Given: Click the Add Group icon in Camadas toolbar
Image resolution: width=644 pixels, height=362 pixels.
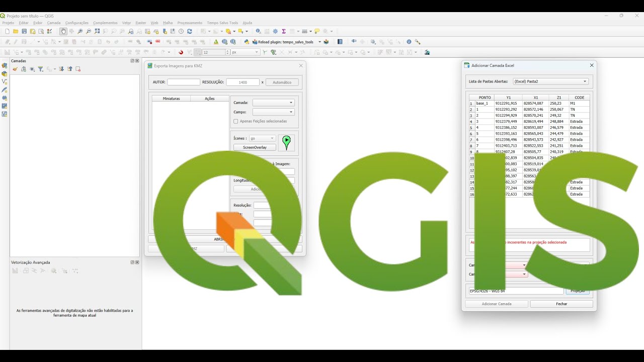Looking at the screenshot, I should pos(24,69).
